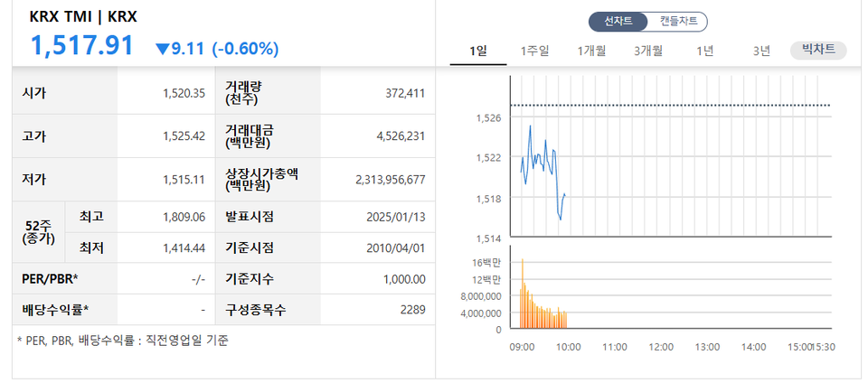The image size is (868, 383).
Task: Click the (-0.60%) change percentage
Action: pyautogui.click(x=245, y=49)
